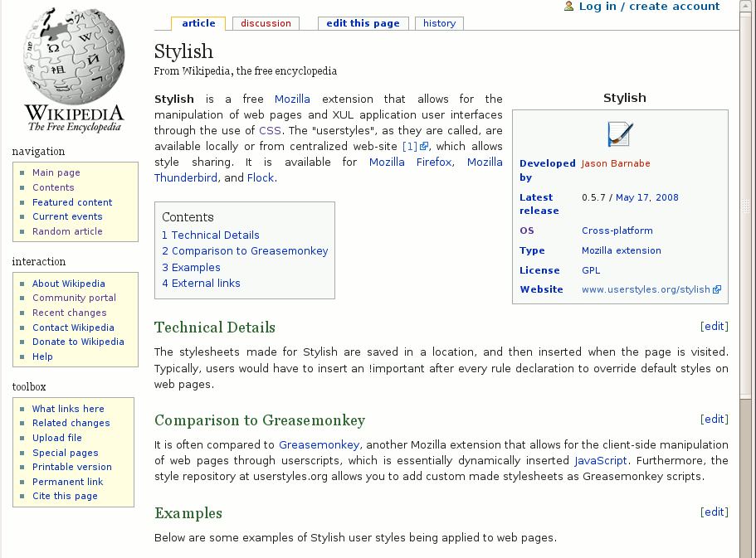Go to Main page in navigation
756x558 pixels.
pos(56,172)
